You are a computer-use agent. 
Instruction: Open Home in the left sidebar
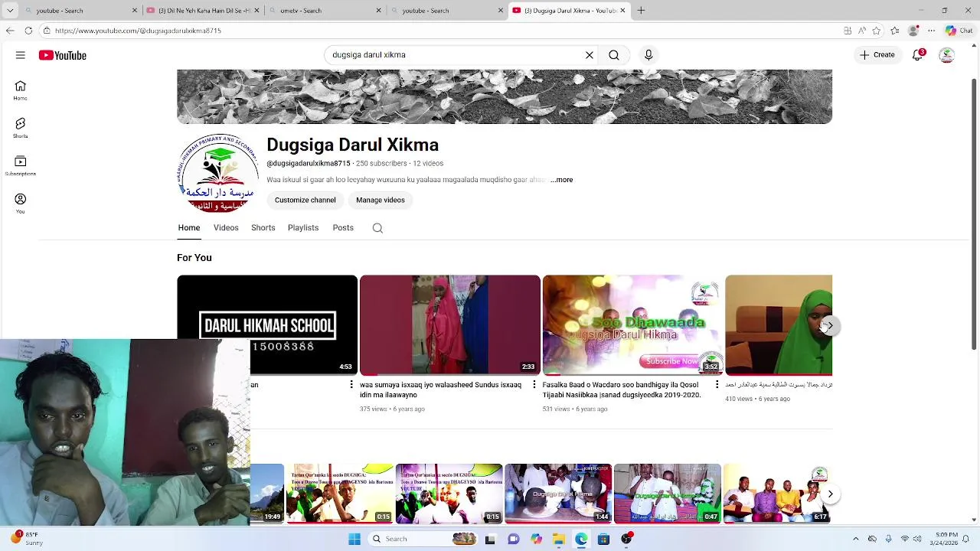pos(21,90)
